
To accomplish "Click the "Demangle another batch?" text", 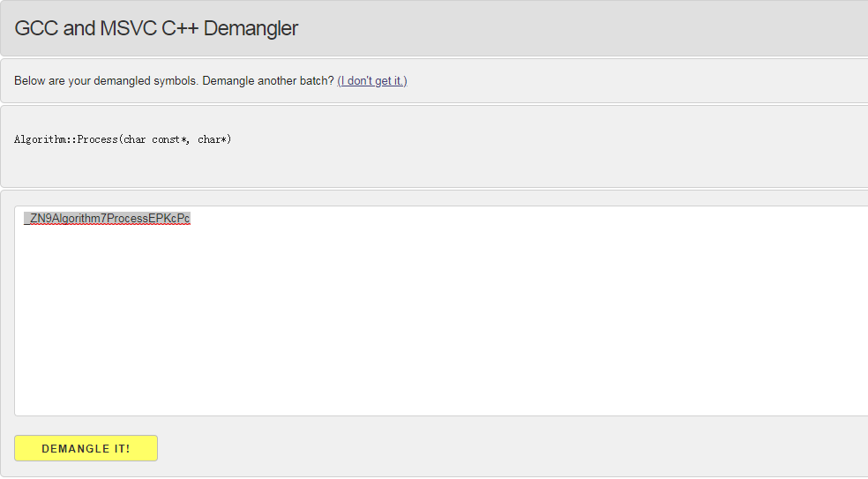I will 268,81.
